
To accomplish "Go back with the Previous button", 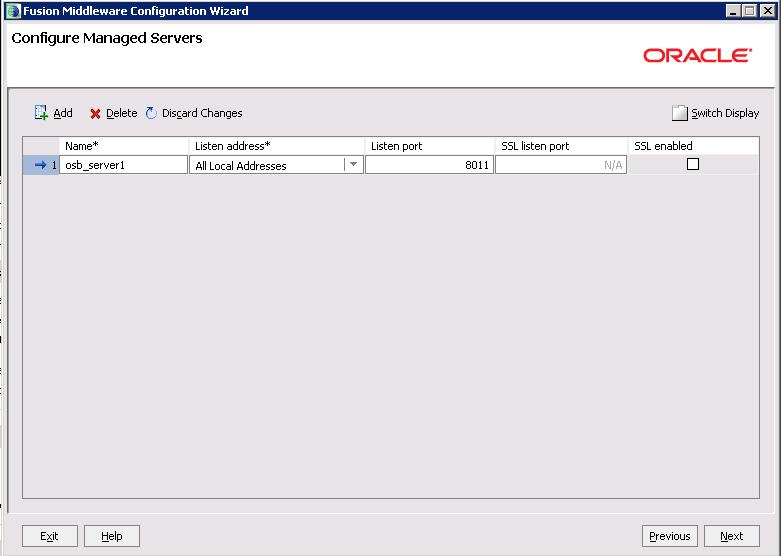I will [x=670, y=536].
